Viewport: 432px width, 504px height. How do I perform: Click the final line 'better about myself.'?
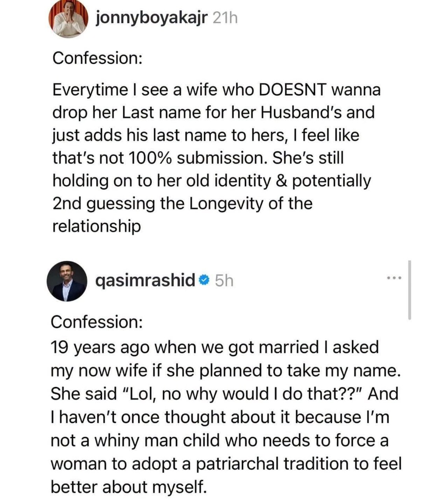(x=129, y=487)
